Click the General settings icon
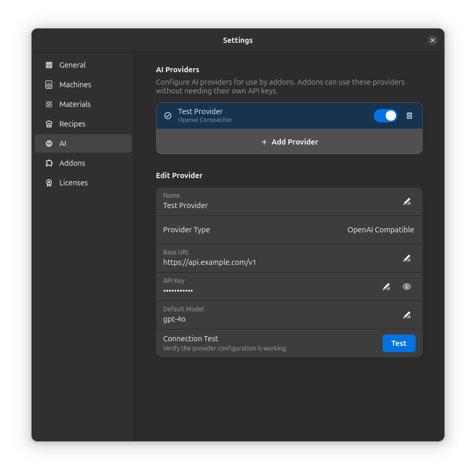Viewport: 476px width, 476px height. click(x=49, y=65)
